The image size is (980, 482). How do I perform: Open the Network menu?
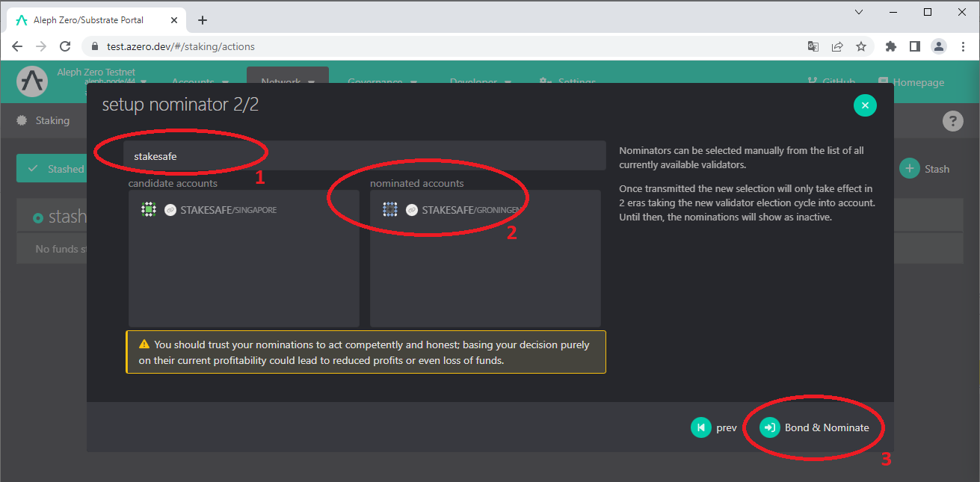pos(288,82)
